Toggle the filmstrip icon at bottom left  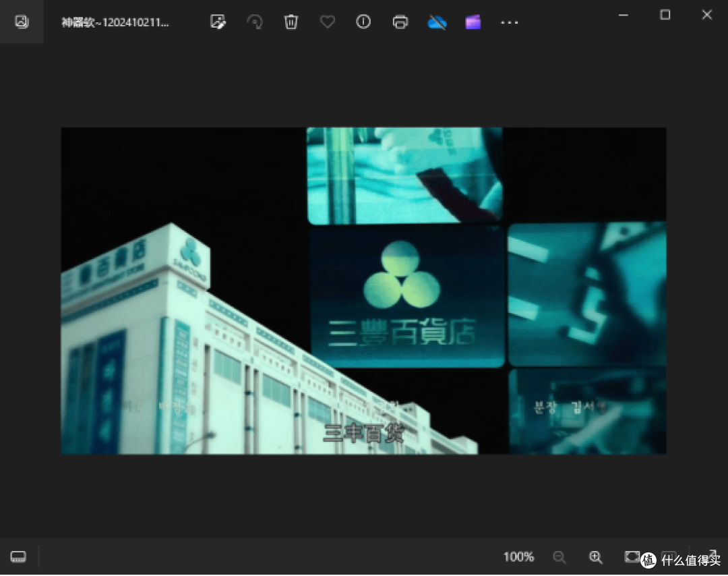18,556
